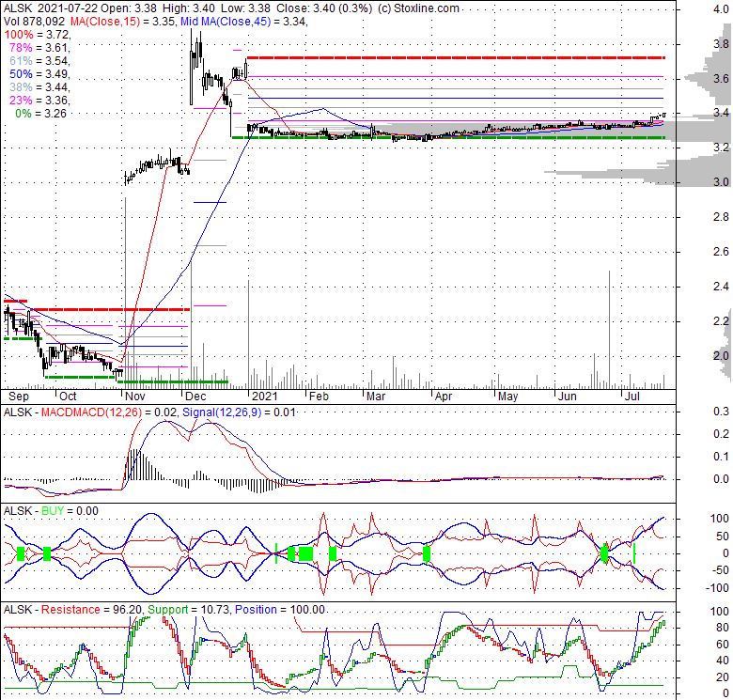Click the 'Sep' month label on time axis

pos(19,397)
